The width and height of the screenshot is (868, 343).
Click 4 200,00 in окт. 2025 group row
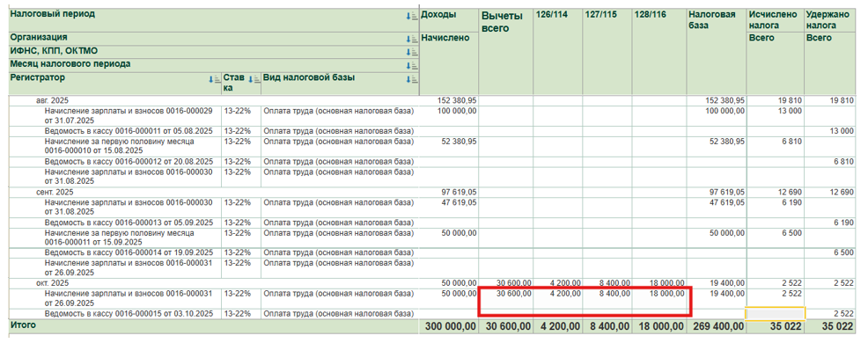click(x=565, y=283)
